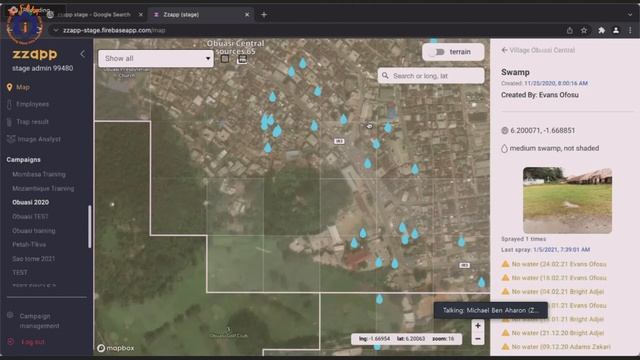Click the campaigns list scrollbar
The width and height of the screenshot is (640, 360).
[x=89, y=227]
